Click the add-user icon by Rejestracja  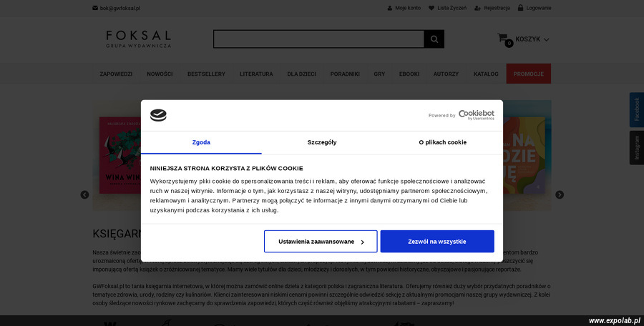click(478, 8)
